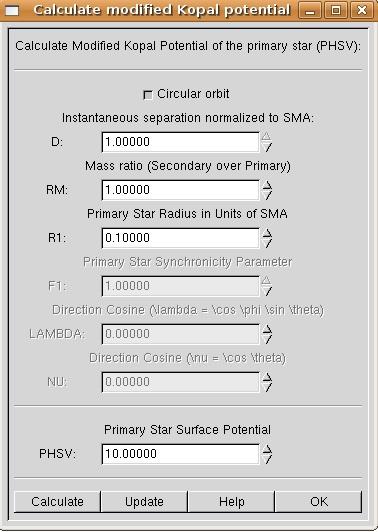
Task: Maximize the Kopal potential window
Action: click(336, 10)
